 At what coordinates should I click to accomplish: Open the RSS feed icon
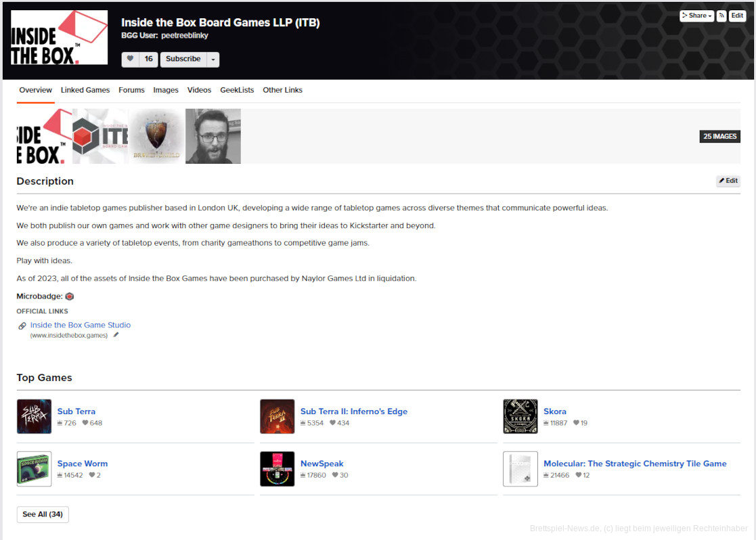721,16
